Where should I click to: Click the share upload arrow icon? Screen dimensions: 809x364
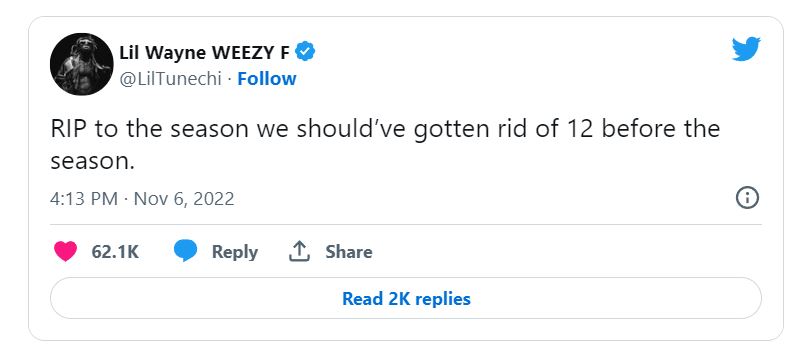(299, 251)
